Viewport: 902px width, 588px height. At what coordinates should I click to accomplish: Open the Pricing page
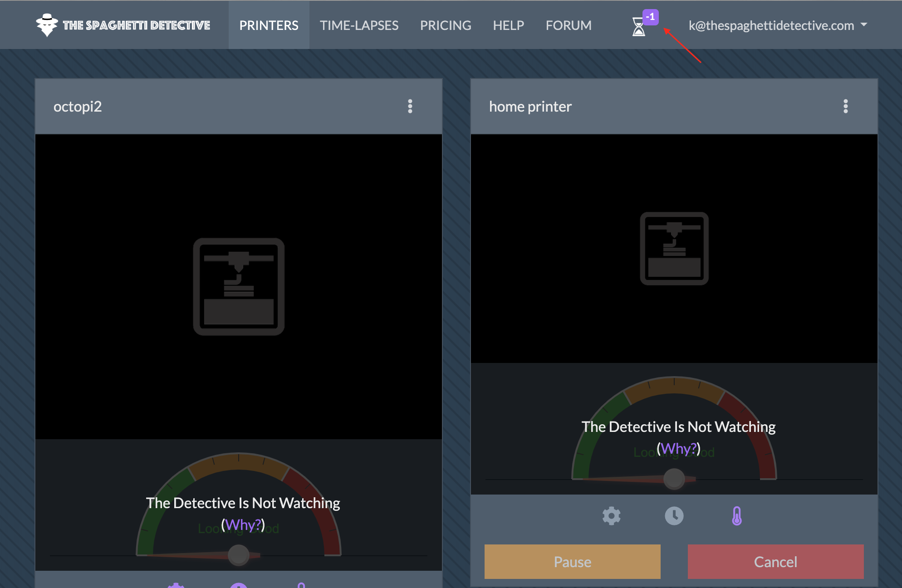[446, 25]
